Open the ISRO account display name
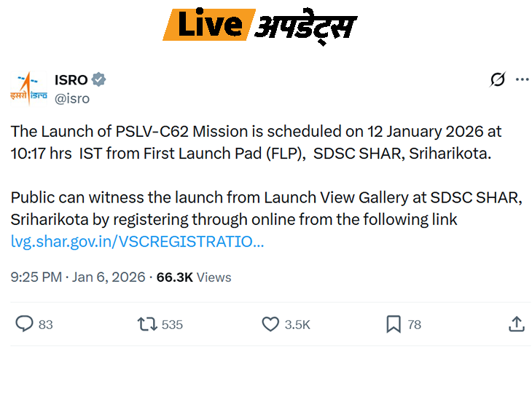Image resolution: width=532 pixels, height=399 pixels. [x=71, y=80]
